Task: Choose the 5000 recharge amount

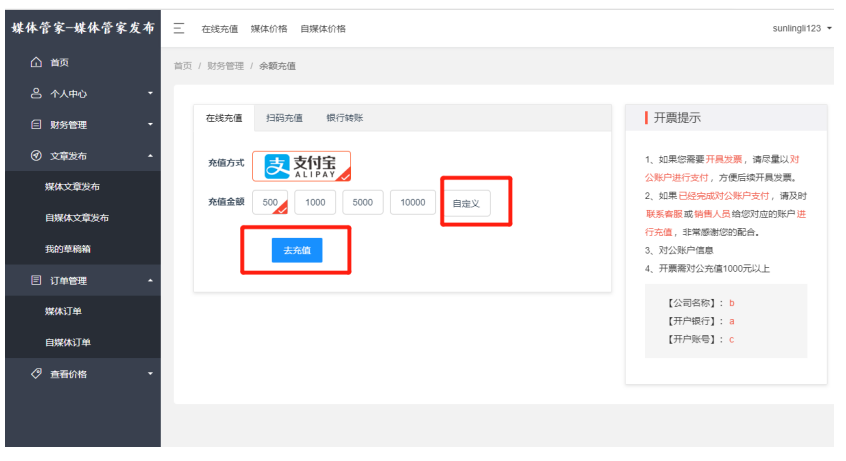Action: (362, 202)
